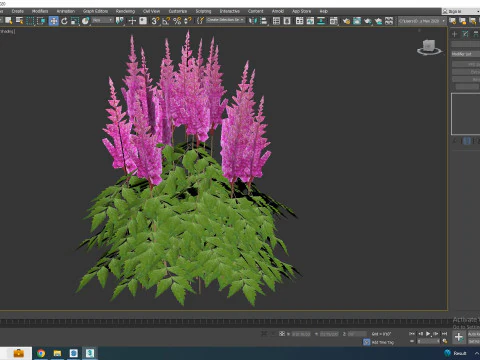Open Google Chrome from the taskbar
The width and height of the screenshot is (480, 360).
pyautogui.click(x=41, y=353)
